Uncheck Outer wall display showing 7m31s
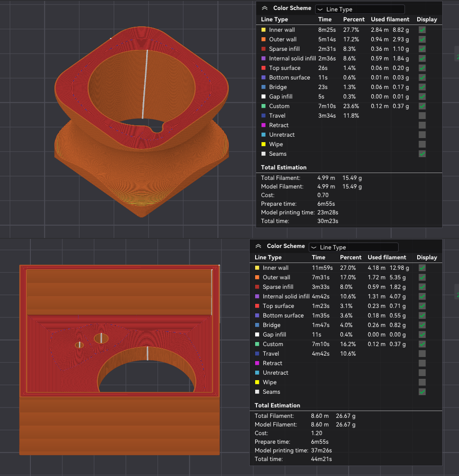The height and width of the screenshot is (476, 459). (422, 277)
